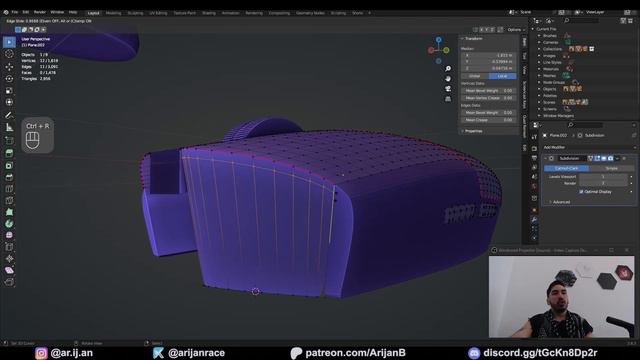Select Simple subdivision type
The image size is (640, 360).
click(611, 168)
